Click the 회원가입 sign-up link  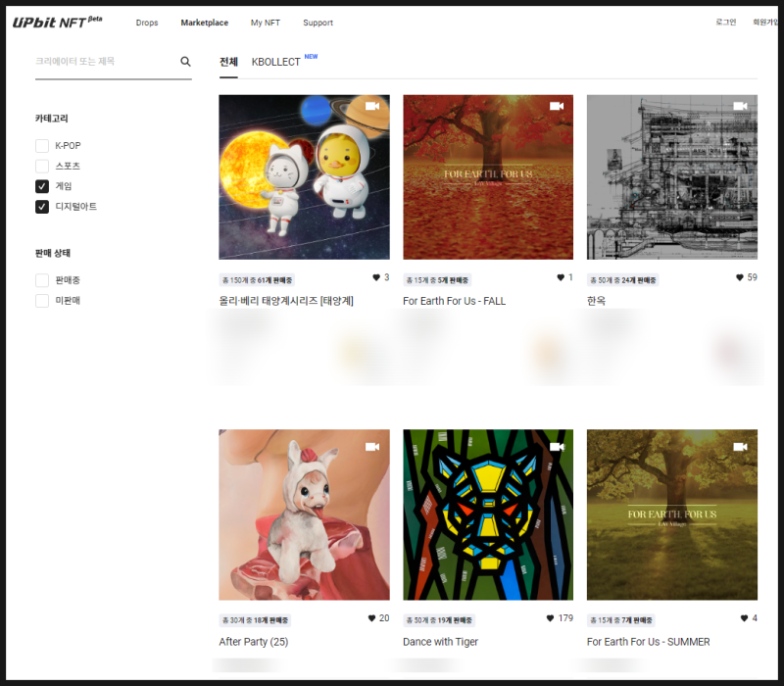765,22
